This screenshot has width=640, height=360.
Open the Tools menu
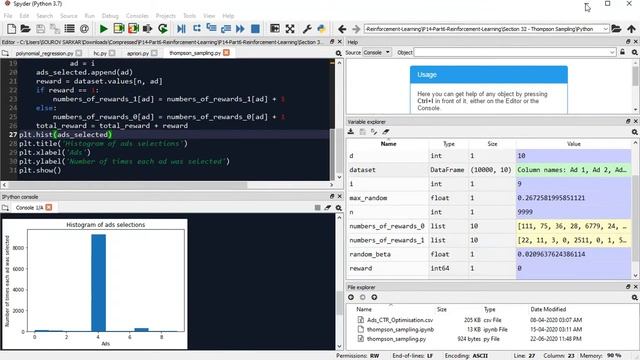[x=189, y=16]
